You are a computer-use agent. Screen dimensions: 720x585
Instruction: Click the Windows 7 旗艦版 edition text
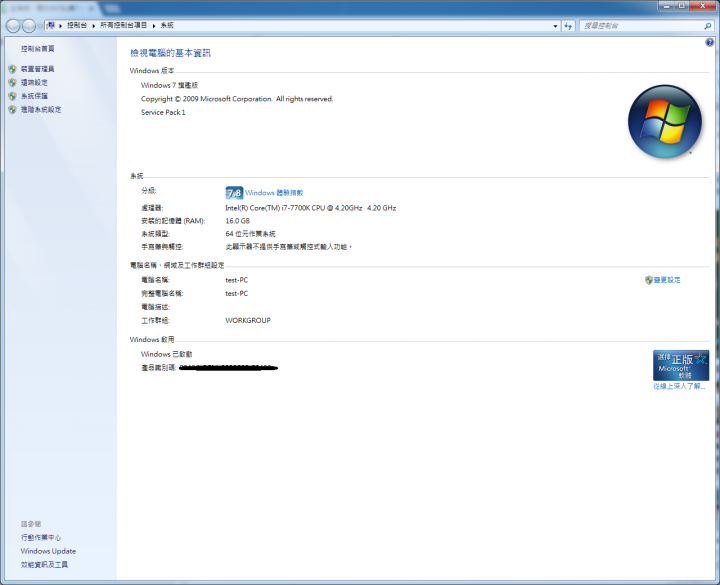(169, 85)
